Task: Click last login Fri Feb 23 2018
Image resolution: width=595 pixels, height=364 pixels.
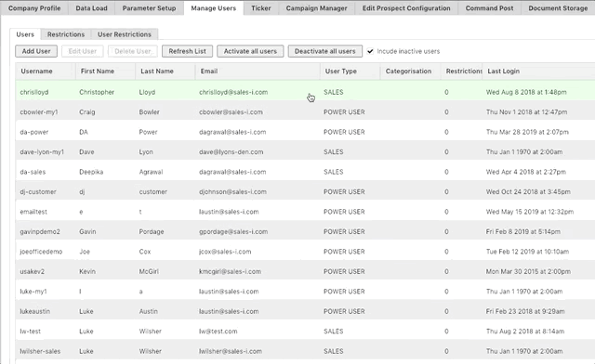Action: pyautogui.click(x=525, y=311)
